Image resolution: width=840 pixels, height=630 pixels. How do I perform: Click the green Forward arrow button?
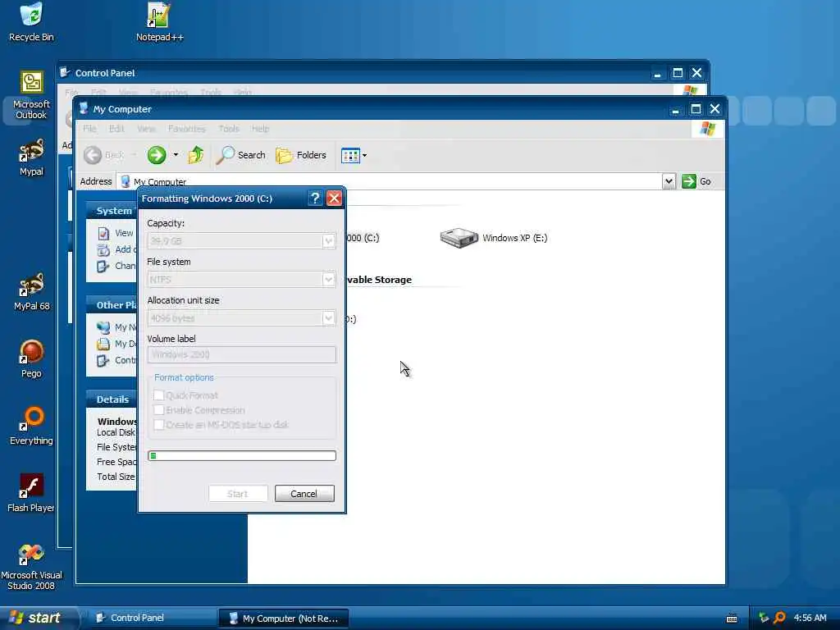[x=157, y=155]
